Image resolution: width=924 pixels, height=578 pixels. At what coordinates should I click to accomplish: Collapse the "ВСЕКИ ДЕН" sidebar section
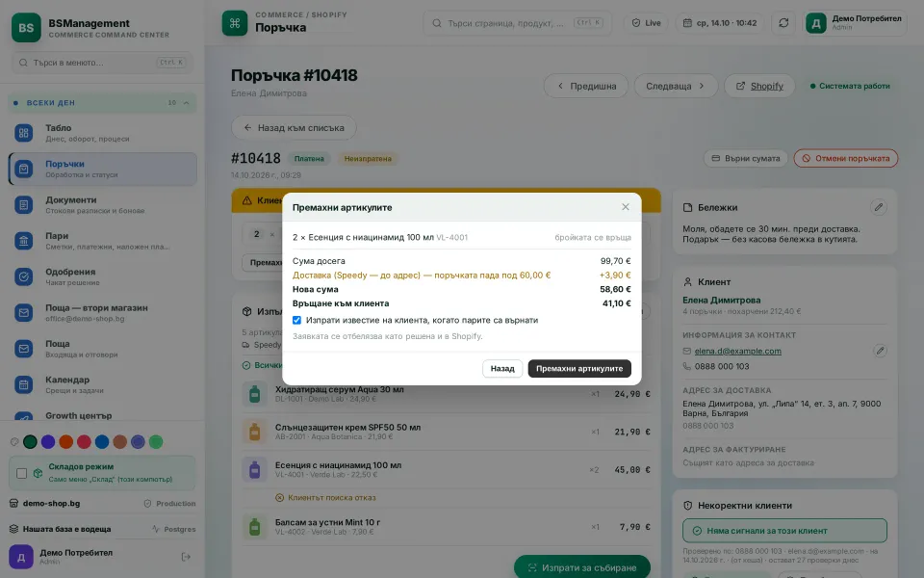pos(102,103)
